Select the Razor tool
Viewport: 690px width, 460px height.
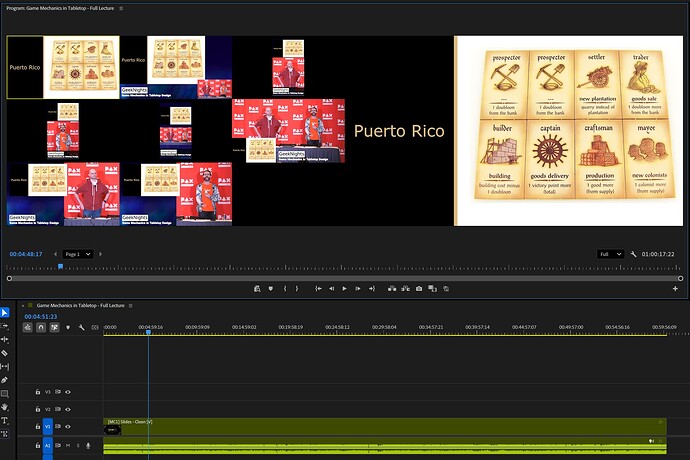pyautogui.click(x=4, y=353)
